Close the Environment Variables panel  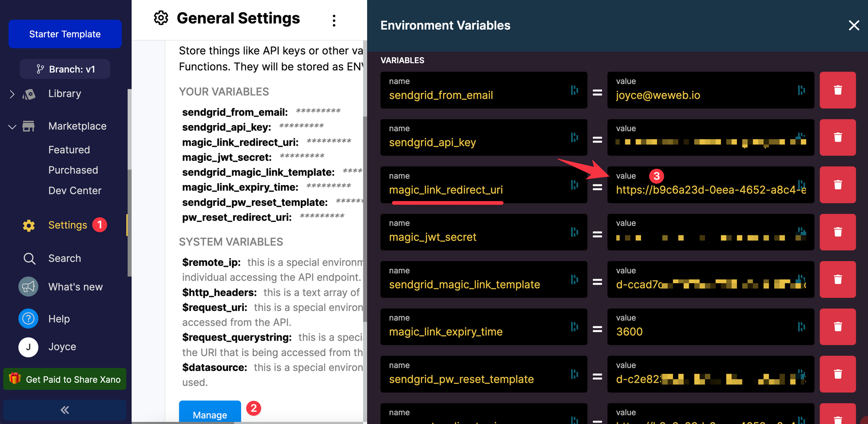tap(854, 26)
